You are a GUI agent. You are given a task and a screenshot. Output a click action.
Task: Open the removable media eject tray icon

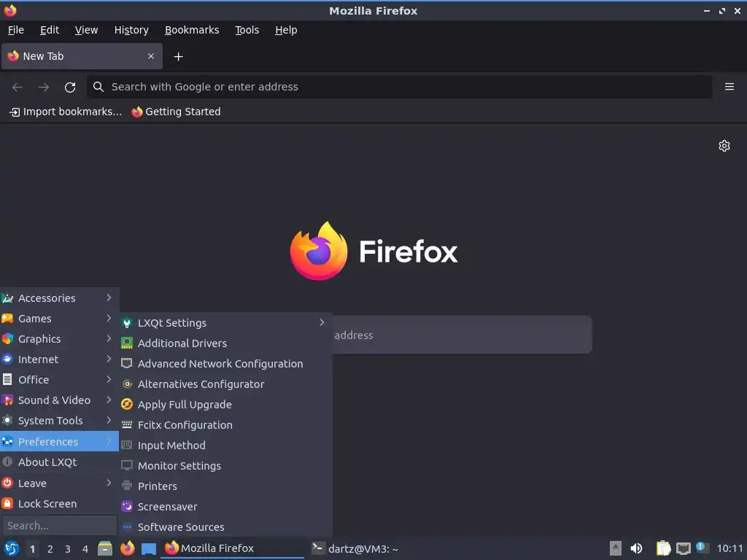tap(615, 548)
